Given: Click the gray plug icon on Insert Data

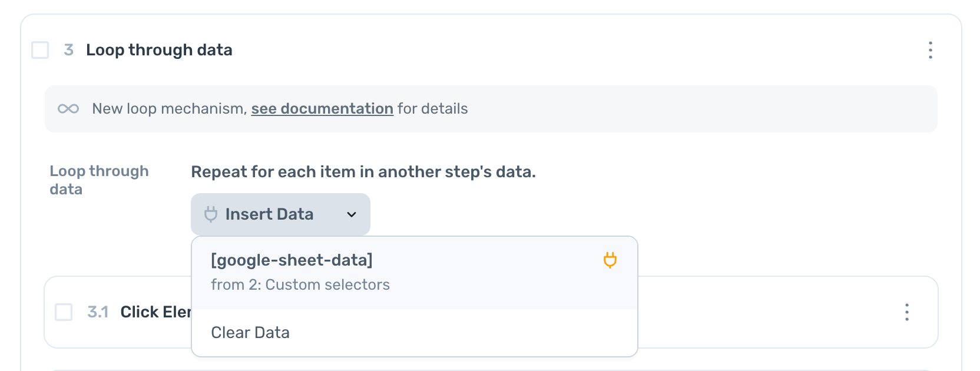Looking at the screenshot, I should tap(211, 214).
